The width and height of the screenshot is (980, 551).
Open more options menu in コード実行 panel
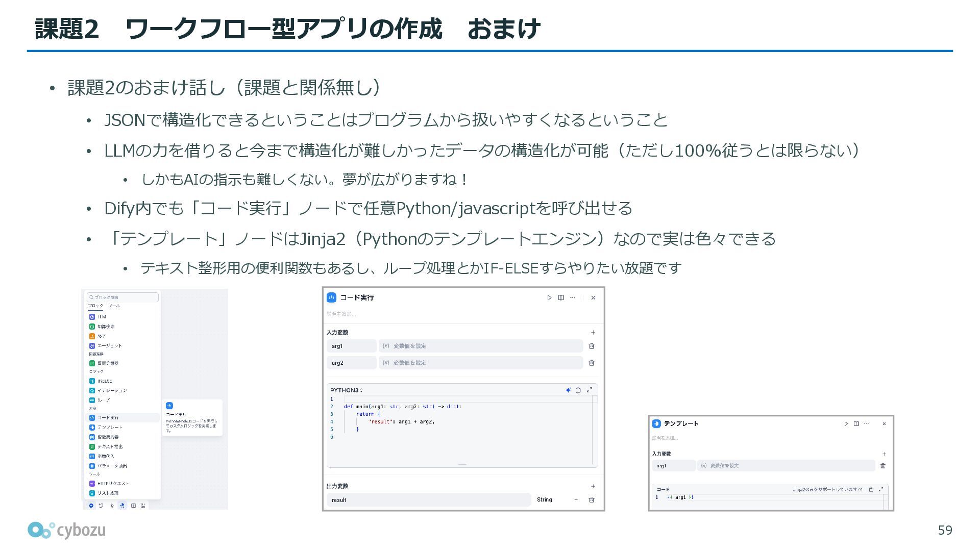[573, 297]
